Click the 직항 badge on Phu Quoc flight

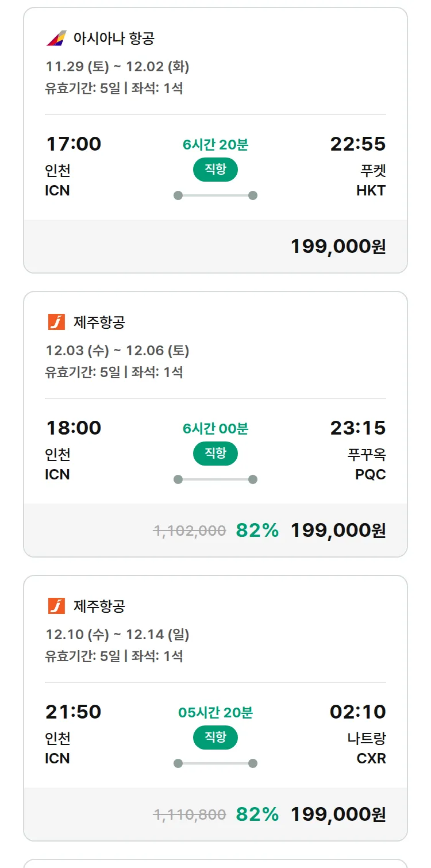point(215,454)
